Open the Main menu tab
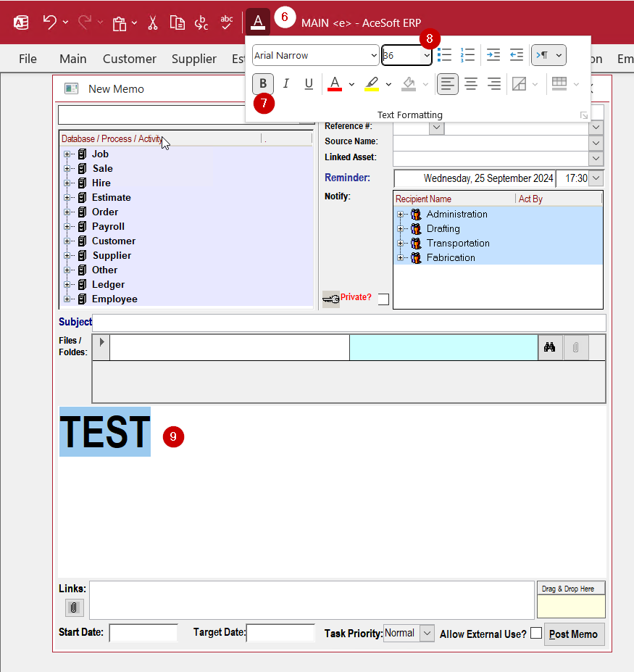 click(73, 59)
